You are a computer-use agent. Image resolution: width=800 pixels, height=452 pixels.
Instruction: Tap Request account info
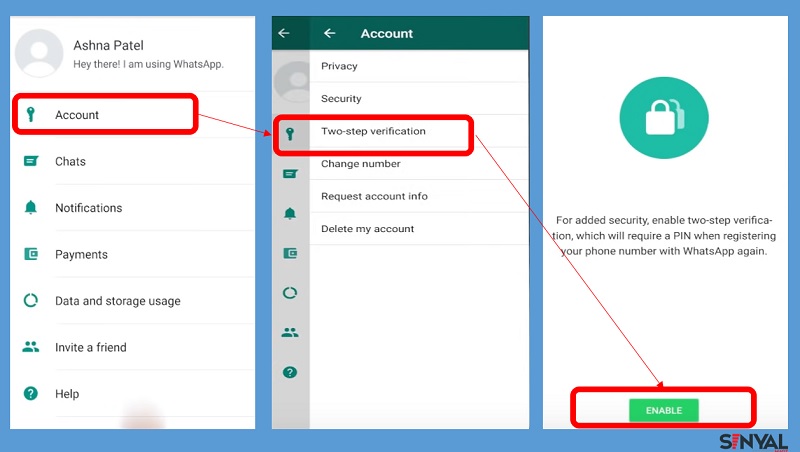[x=374, y=196]
